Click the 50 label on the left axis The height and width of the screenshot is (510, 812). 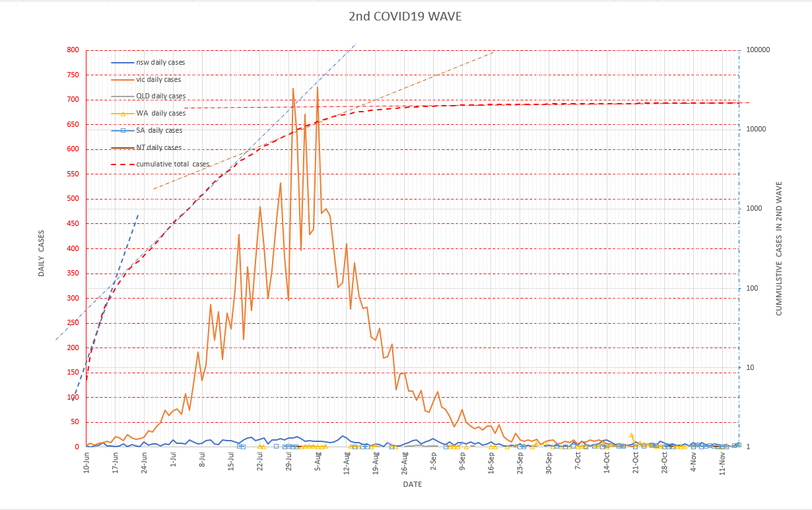(74, 422)
